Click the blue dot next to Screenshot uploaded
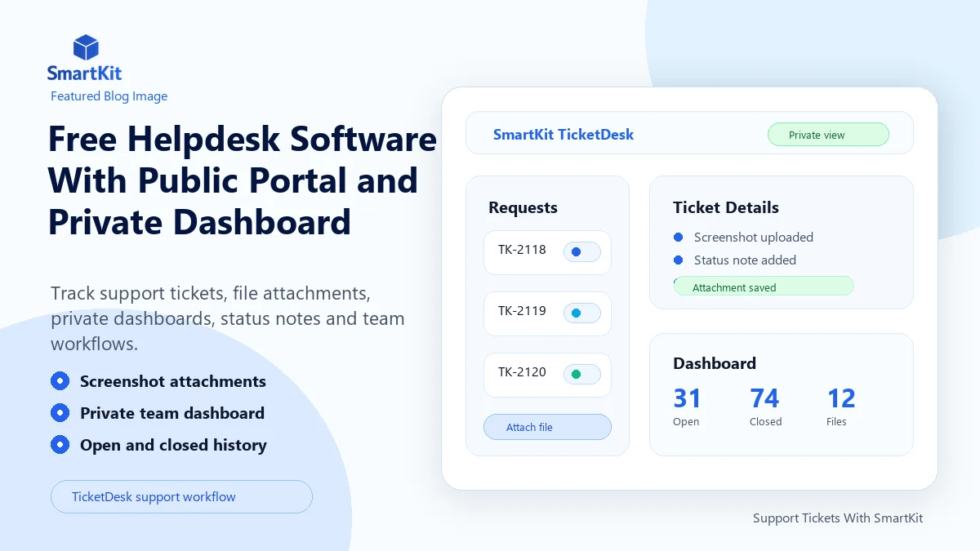The width and height of the screenshot is (980, 551). pos(678,238)
